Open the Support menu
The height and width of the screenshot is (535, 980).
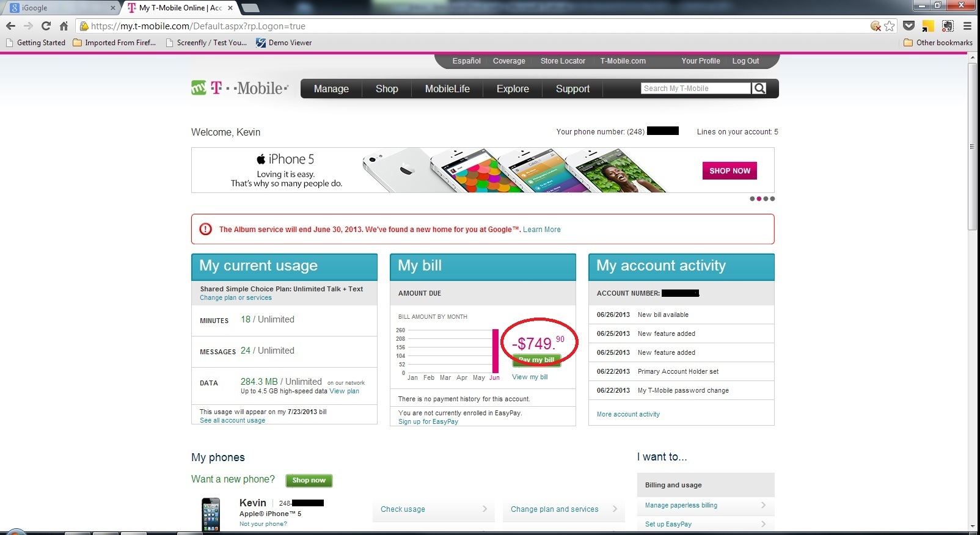click(x=572, y=89)
